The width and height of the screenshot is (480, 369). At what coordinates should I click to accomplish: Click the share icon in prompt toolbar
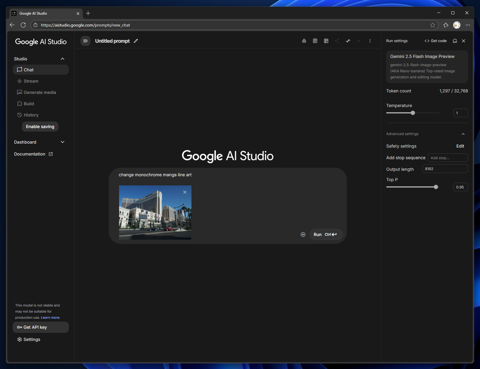coord(337,41)
